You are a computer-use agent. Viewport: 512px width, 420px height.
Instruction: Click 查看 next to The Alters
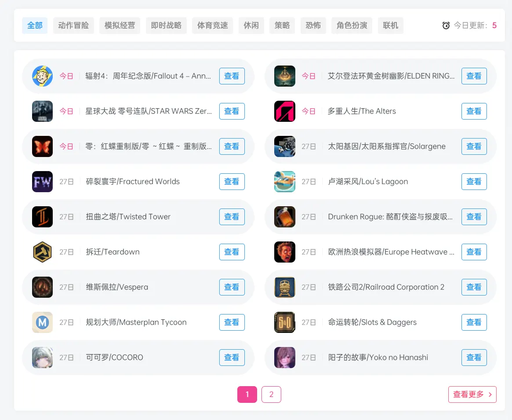(x=474, y=111)
